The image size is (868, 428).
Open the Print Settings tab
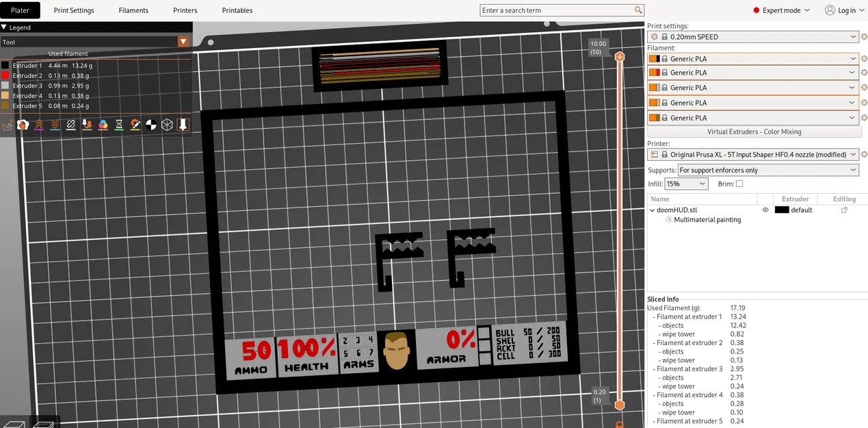tap(74, 10)
